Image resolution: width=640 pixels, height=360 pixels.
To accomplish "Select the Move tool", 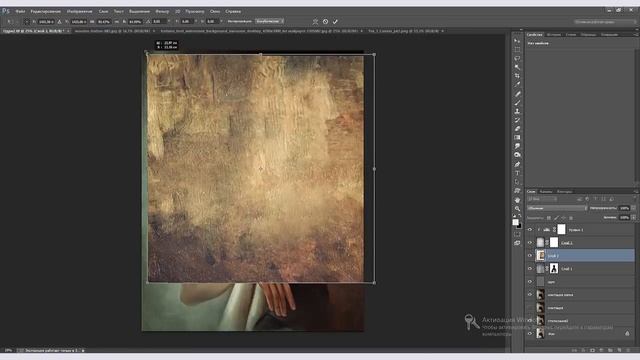I will (x=517, y=41).
